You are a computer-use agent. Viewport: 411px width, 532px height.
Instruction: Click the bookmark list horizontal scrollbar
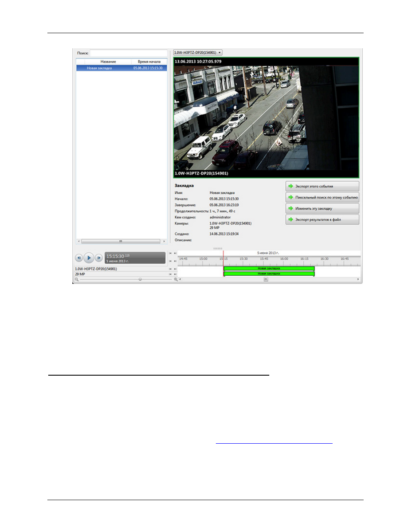point(121,241)
